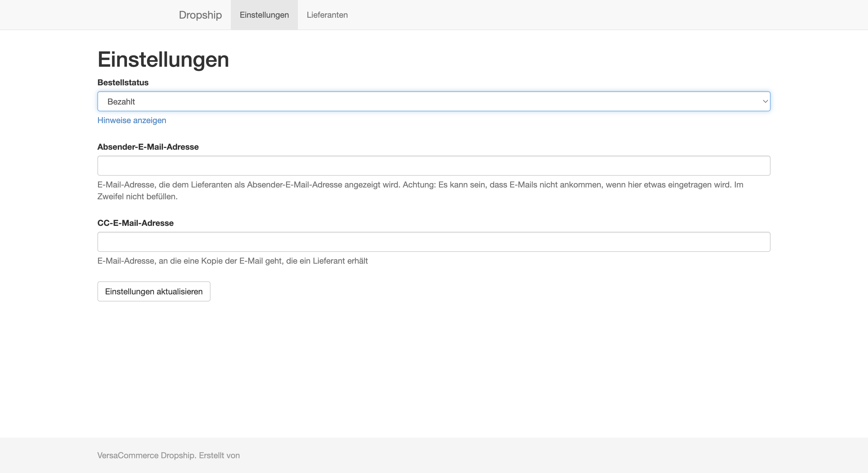Click the Absender-E-Mail-Adresse label
The width and height of the screenshot is (868, 473).
tap(148, 147)
